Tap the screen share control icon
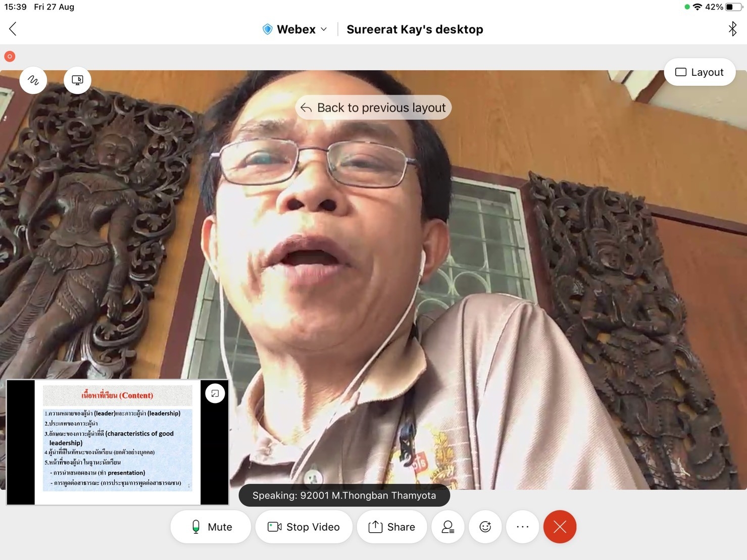 tap(77, 80)
